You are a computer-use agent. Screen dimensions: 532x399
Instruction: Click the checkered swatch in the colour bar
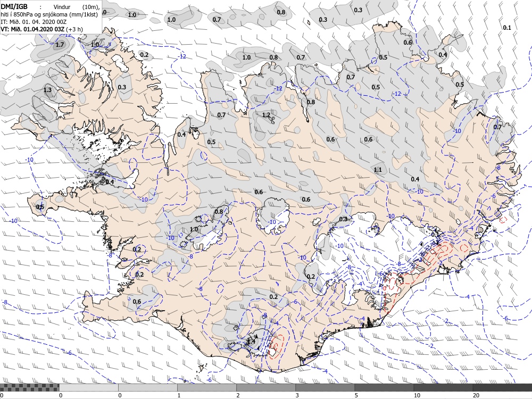click(29, 387)
